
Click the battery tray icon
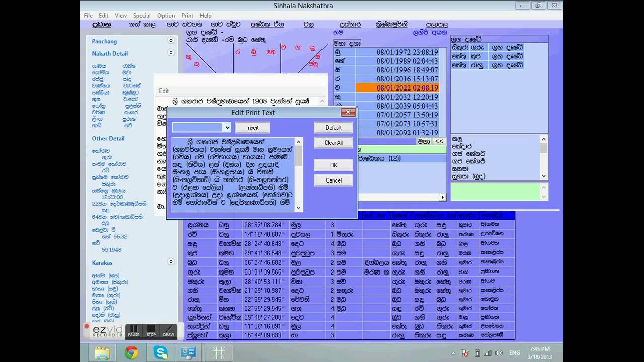point(477,353)
